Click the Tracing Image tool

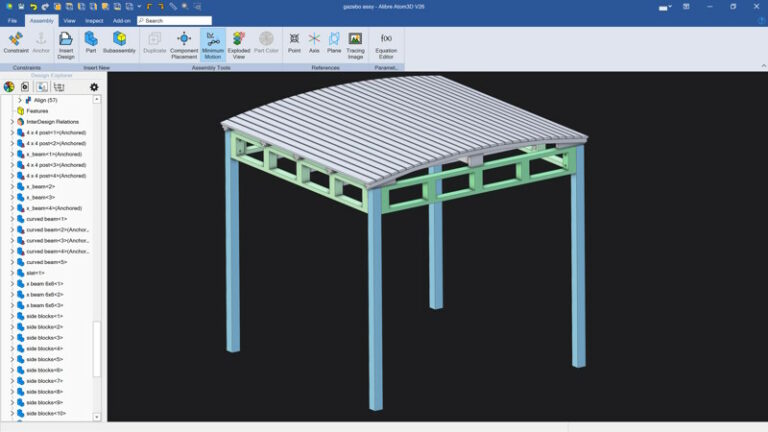point(355,45)
